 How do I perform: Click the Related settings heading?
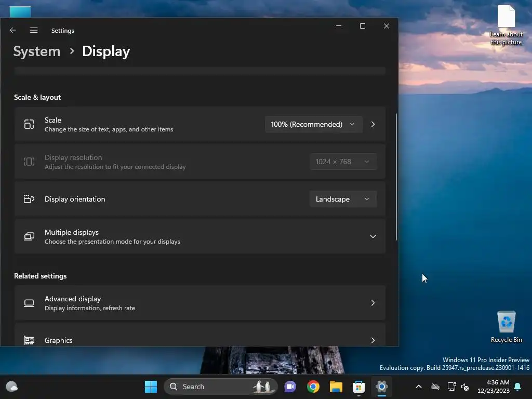coord(41,276)
